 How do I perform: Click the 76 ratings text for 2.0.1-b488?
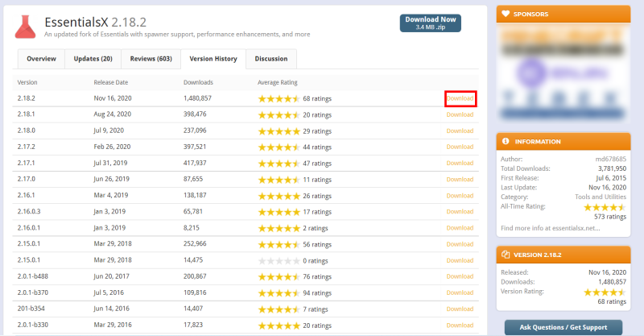(317, 277)
